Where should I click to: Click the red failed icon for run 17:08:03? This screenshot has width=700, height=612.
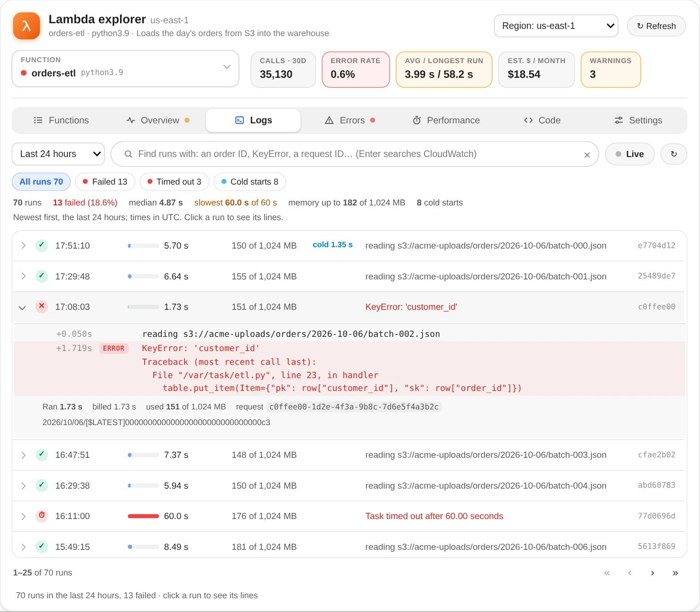(x=42, y=307)
